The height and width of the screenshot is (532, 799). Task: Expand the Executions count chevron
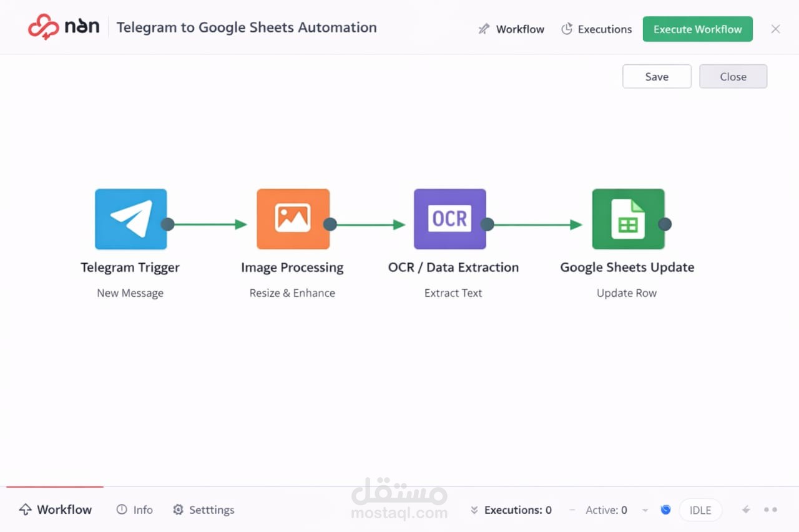pyautogui.click(x=474, y=510)
